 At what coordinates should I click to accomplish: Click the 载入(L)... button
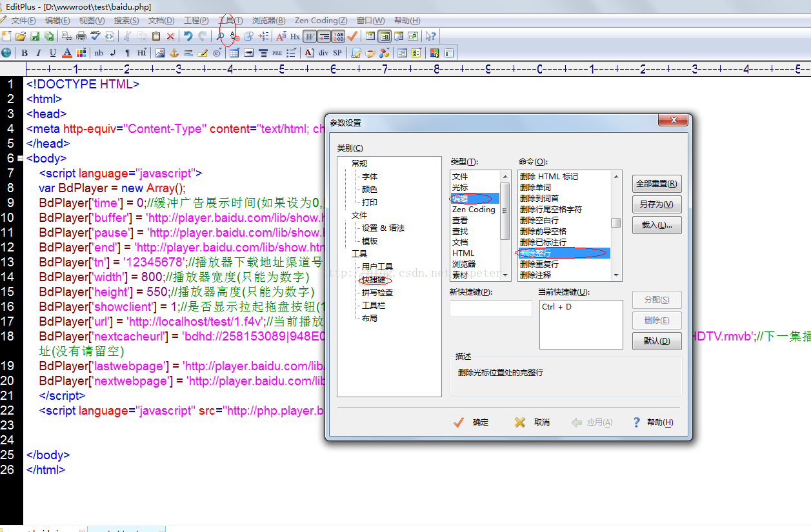(657, 225)
